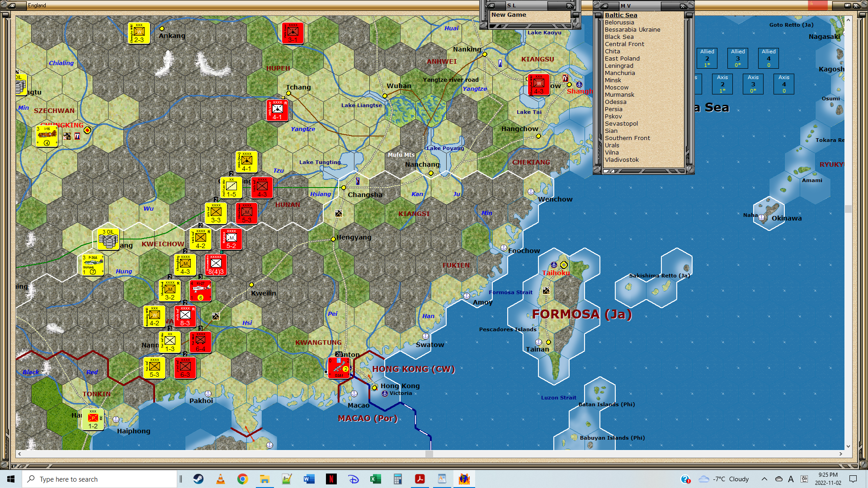
Task: Select the red 6-4 unit
Action: coord(200,342)
